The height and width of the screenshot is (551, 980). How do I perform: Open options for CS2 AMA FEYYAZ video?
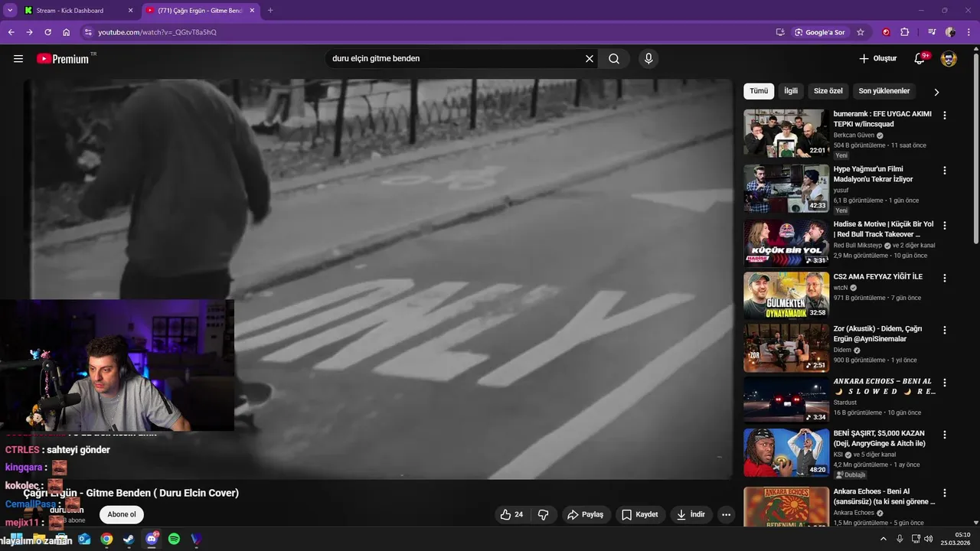[x=944, y=279]
